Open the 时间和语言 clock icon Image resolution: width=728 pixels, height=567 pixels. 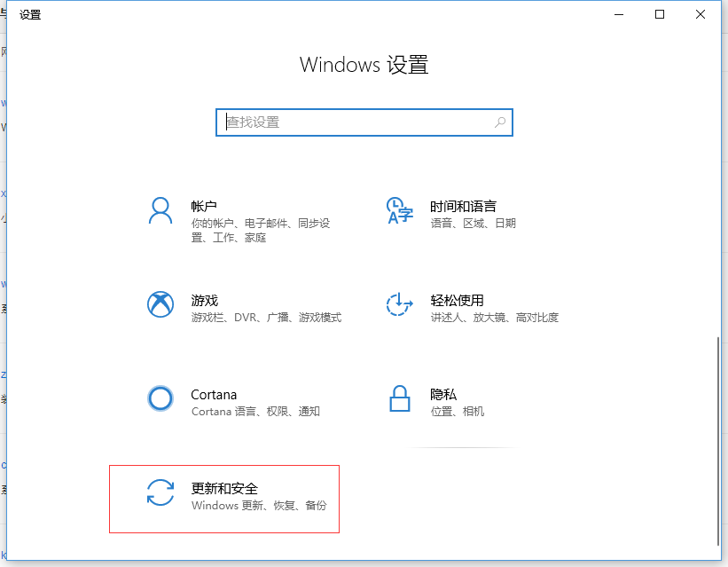398,209
